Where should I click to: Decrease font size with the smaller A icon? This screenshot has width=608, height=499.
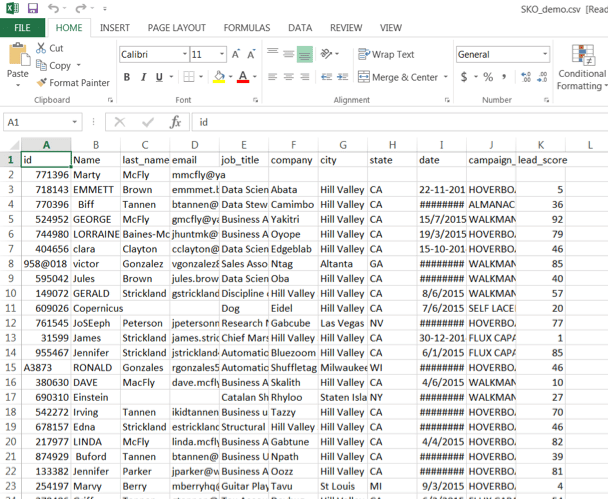(251, 54)
